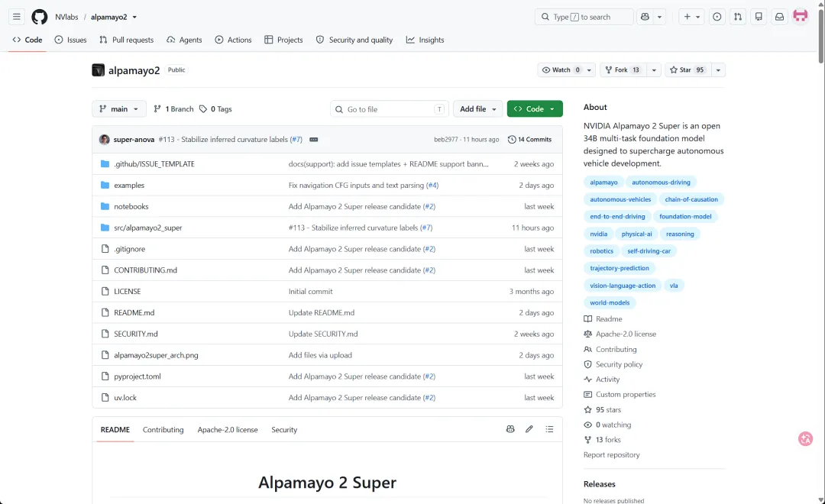View 14 Commits history
Screen dimensions: 825x504
point(530,140)
